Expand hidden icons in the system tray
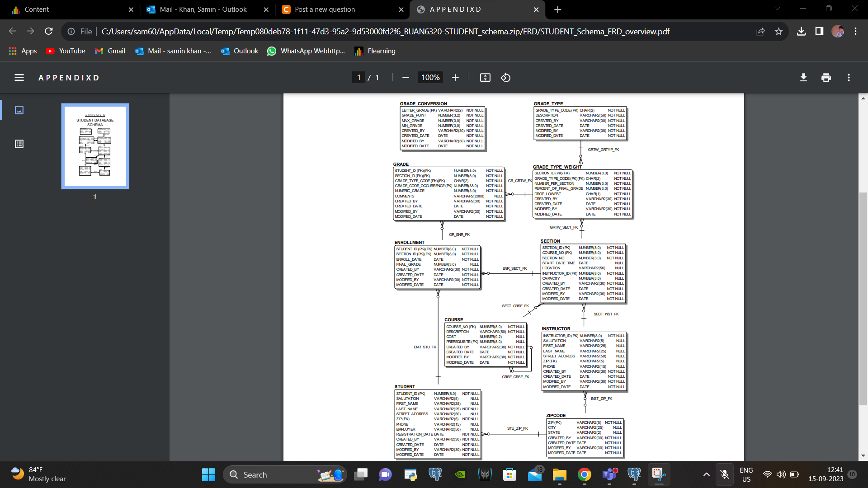 point(706,474)
